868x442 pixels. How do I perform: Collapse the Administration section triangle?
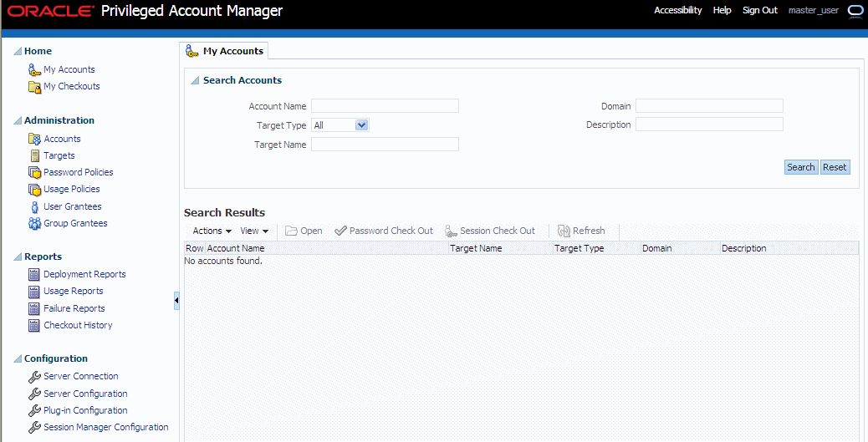click(18, 120)
